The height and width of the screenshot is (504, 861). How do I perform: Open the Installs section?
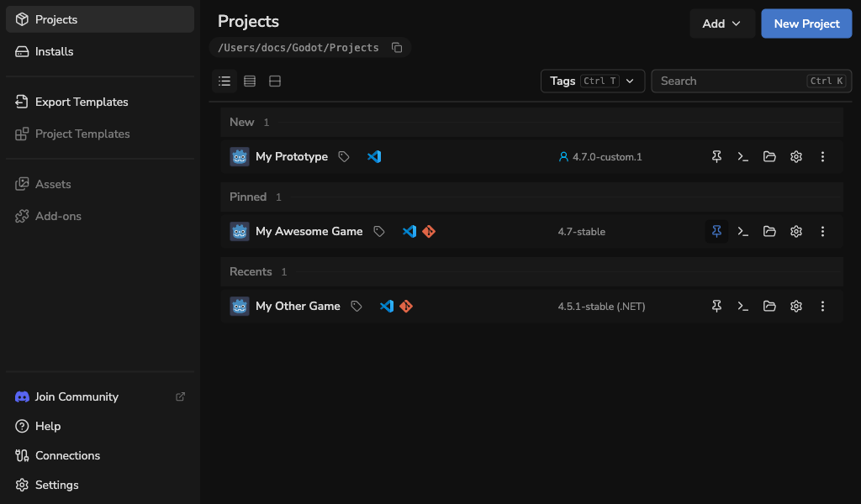click(100, 51)
